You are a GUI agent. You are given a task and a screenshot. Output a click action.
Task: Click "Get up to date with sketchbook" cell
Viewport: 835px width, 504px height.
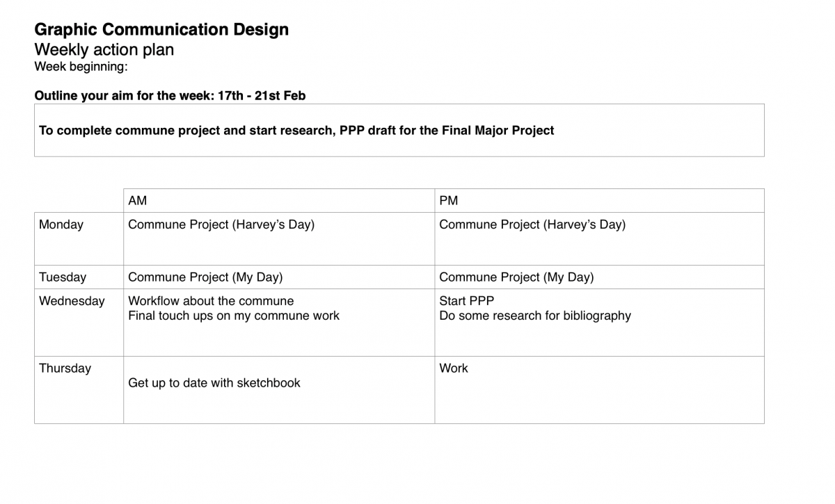click(214, 383)
